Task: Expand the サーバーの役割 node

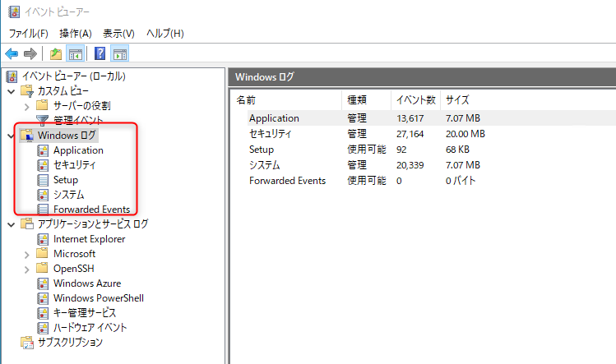Action: click(26, 107)
